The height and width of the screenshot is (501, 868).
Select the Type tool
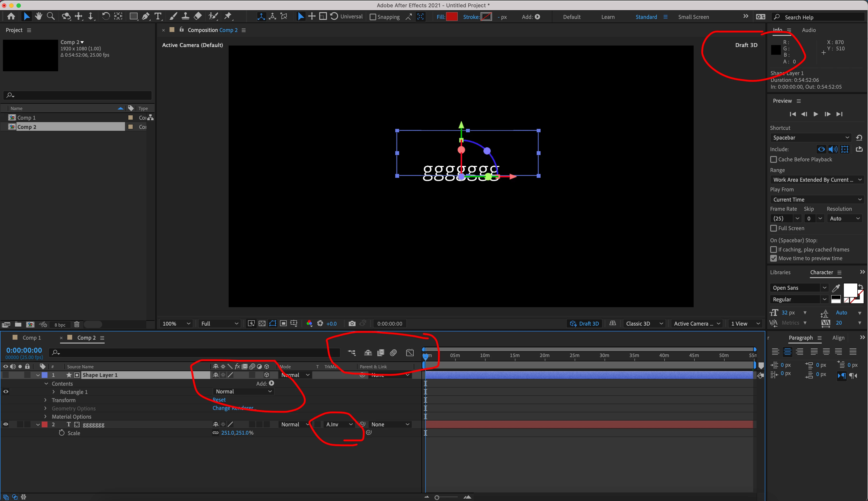[x=158, y=16]
